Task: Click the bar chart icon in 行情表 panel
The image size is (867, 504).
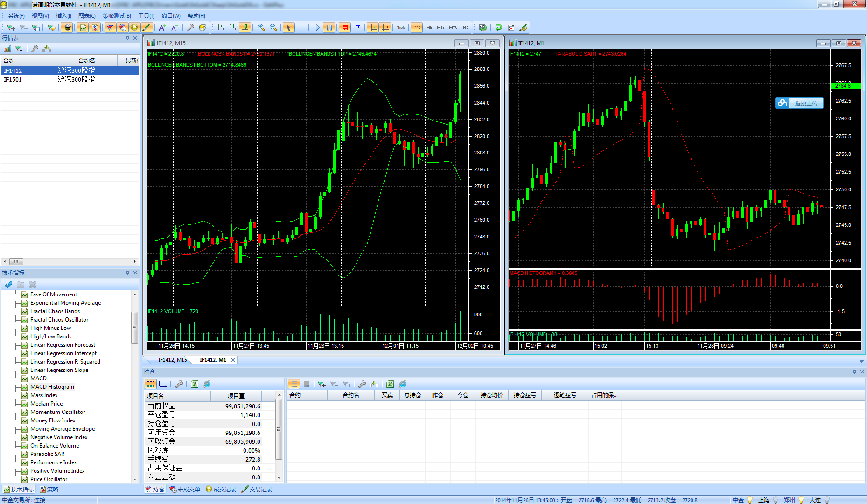Action: tap(7, 49)
